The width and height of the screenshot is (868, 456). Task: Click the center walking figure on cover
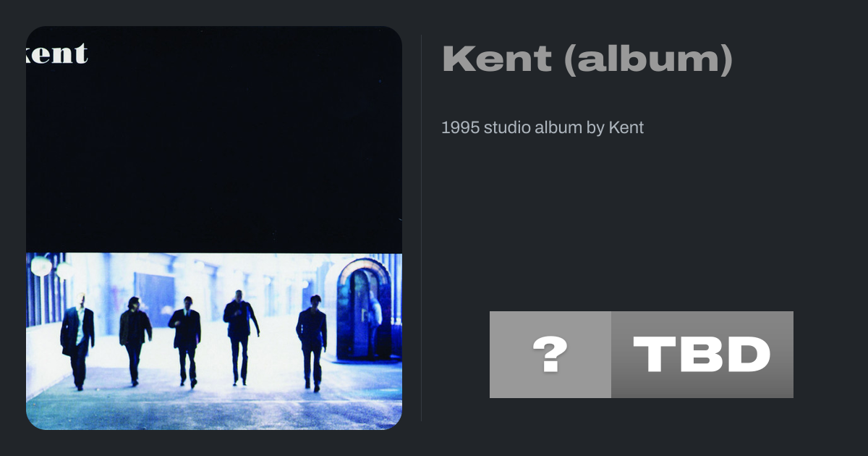pyautogui.click(x=185, y=342)
